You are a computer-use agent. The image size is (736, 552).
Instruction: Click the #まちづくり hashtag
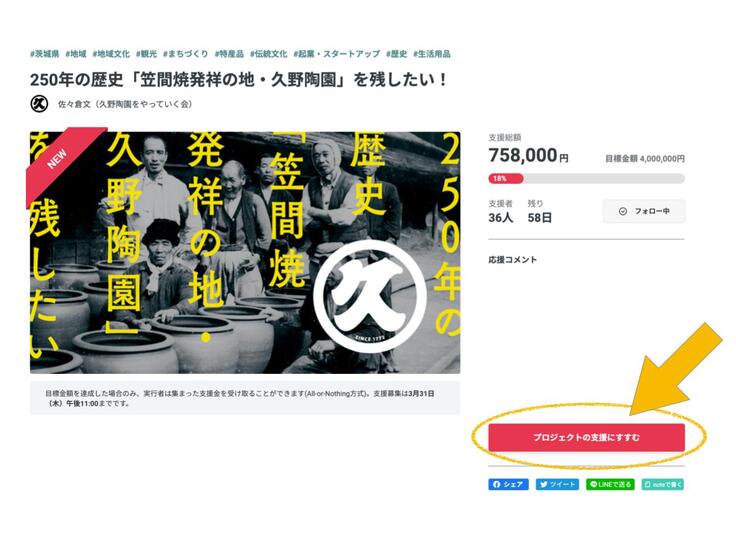click(185, 54)
